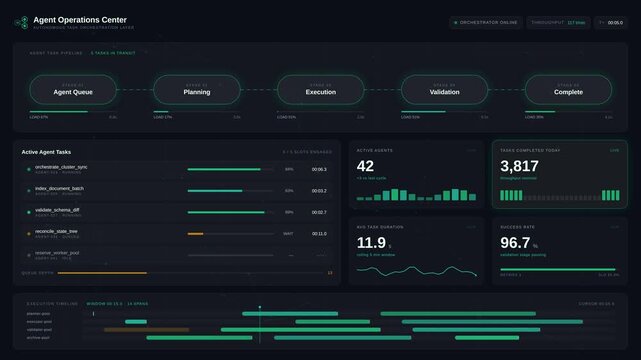Click the Success Rate value 96.7

point(515,243)
